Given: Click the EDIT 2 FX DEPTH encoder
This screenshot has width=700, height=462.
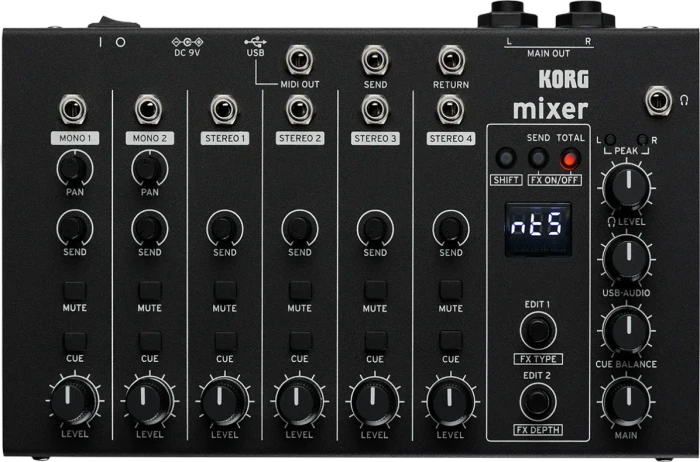Looking at the screenshot, I should (x=538, y=401).
